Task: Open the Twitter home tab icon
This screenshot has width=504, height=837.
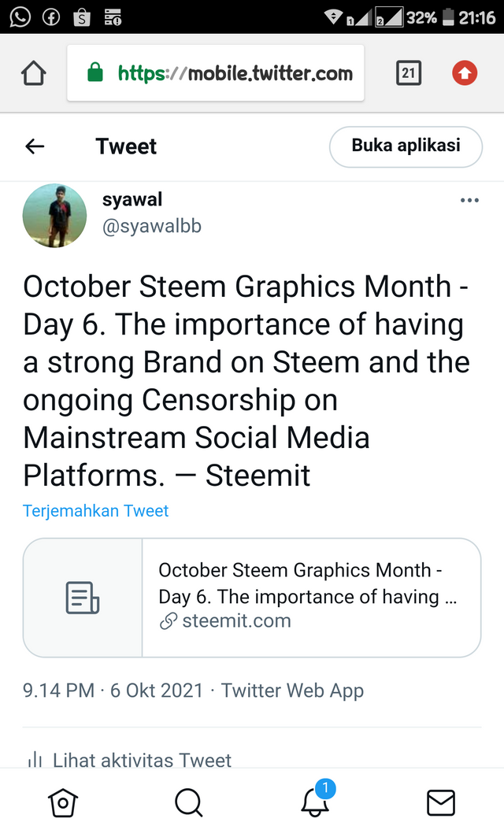Action: [63, 803]
